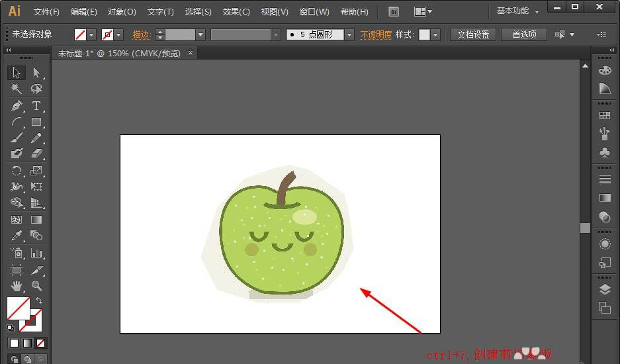
Task: Open the variable width profile dropdown
Action: tap(276, 35)
